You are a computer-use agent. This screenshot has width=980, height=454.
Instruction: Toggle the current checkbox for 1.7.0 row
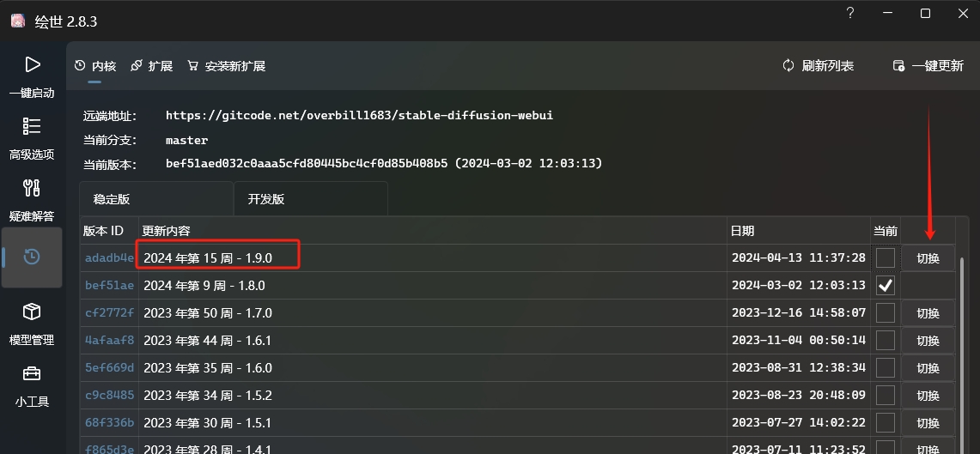885,313
